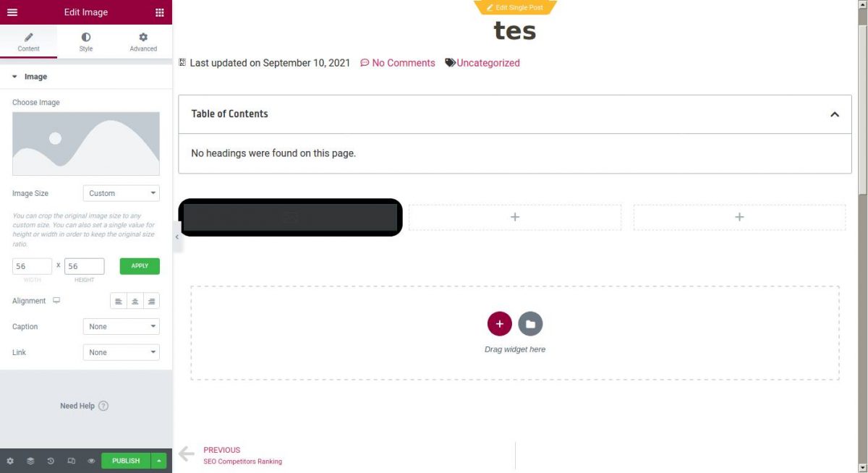The image size is (868, 473).
Task: Open the History icon
Action: [51, 461]
